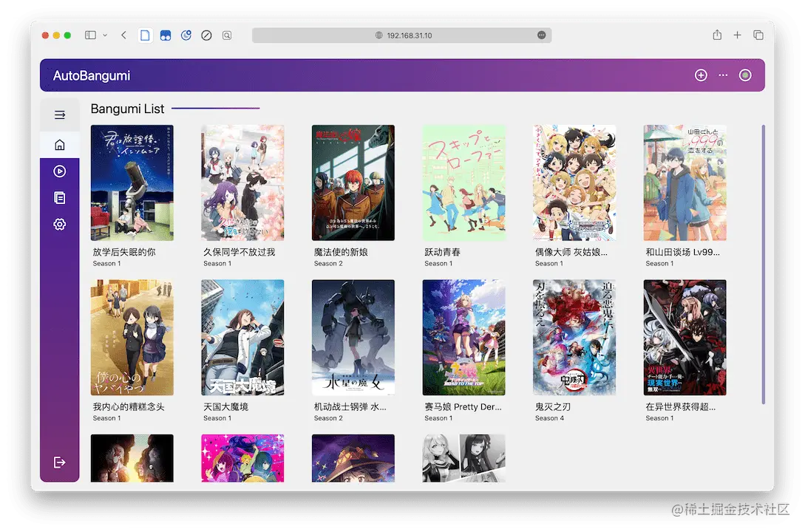Collapse the AutoBangumi sidebar menu icon
Image resolution: width=805 pixels, height=532 pixels.
pyautogui.click(x=60, y=115)
